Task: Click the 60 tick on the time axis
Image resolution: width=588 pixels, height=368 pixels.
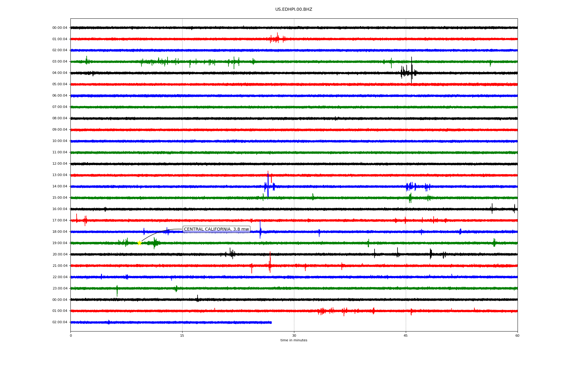Action: [x=517, y=335]
